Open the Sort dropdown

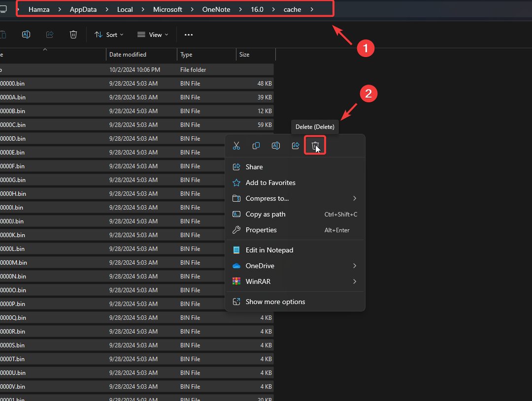coord(109,34)
